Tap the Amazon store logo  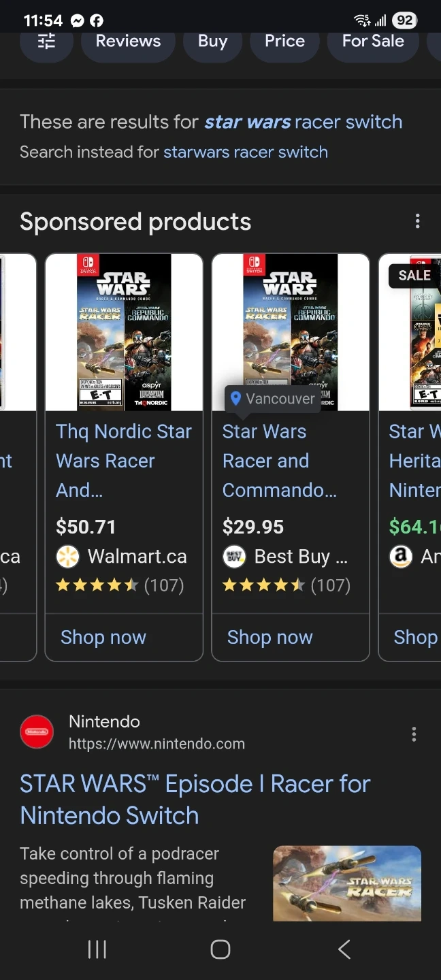pos(401,557)
